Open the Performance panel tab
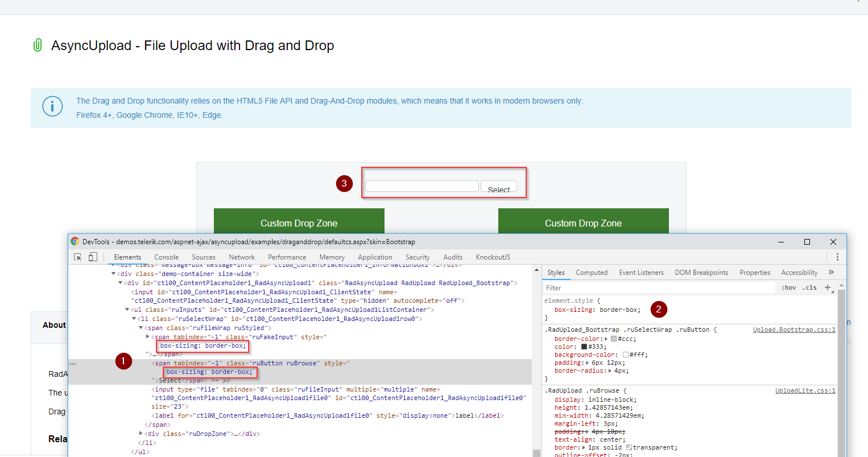Image resolution: width=868 pixels, height=457 pixels. pyautogui.click(x=287, y=257)
